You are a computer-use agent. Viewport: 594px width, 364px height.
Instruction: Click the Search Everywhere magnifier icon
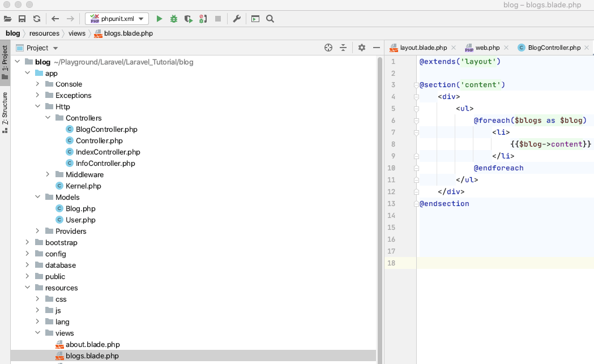click(270, 19)
